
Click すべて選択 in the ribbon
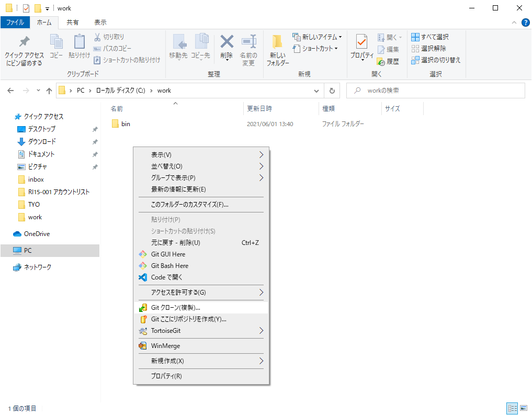tap(430, 37)
